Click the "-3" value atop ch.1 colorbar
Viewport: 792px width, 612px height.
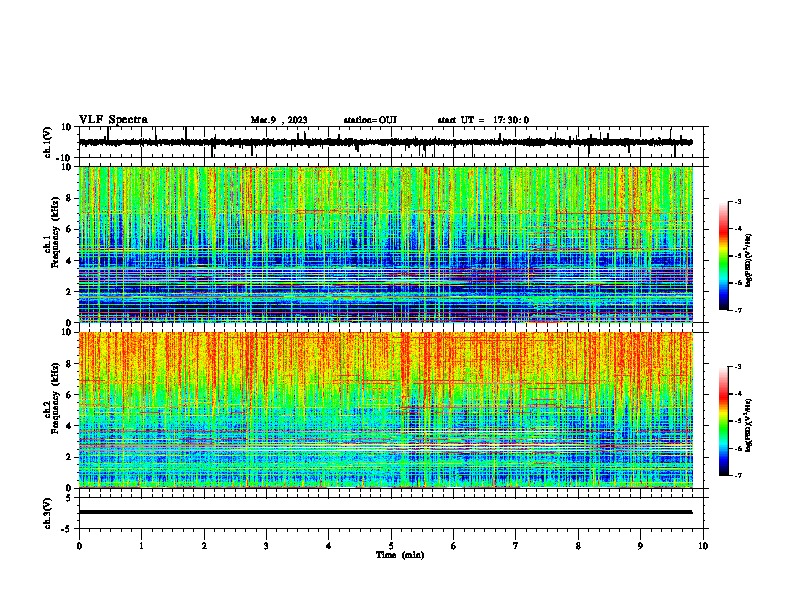[738, 202]
